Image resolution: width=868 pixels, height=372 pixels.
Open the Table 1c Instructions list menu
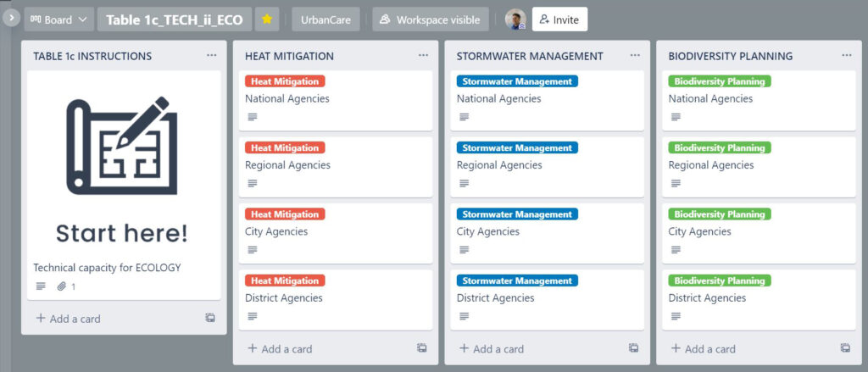(212, 56)
